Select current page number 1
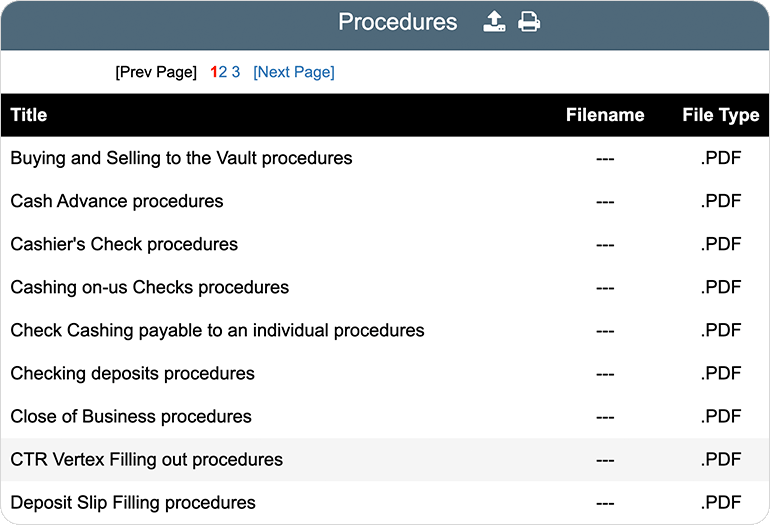The height and width of the screenshot is (525, 770). click(213, 72)
